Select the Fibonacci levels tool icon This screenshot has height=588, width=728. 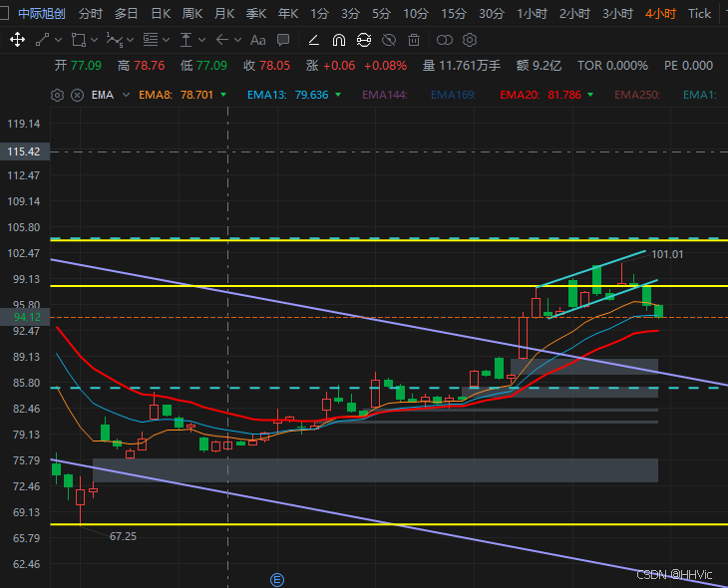pyautogui.click(x=150, y=40)
